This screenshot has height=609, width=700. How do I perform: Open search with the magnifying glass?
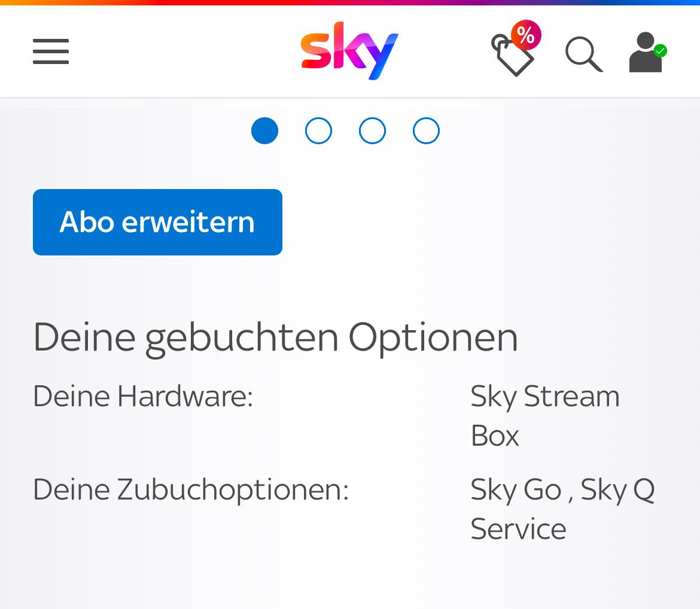pos(584,54)
